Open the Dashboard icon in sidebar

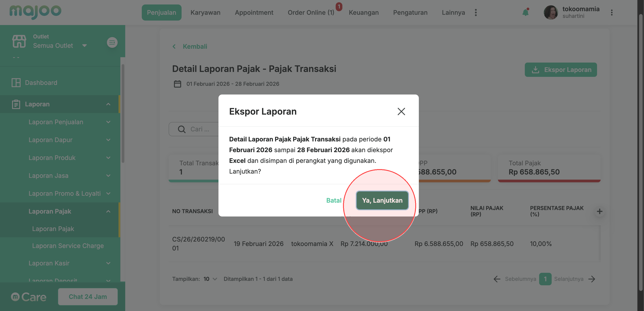pos(16,83)
